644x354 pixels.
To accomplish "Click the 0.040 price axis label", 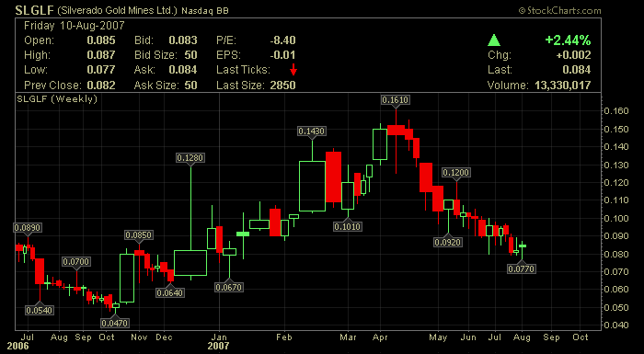I will tap(617, 325).
